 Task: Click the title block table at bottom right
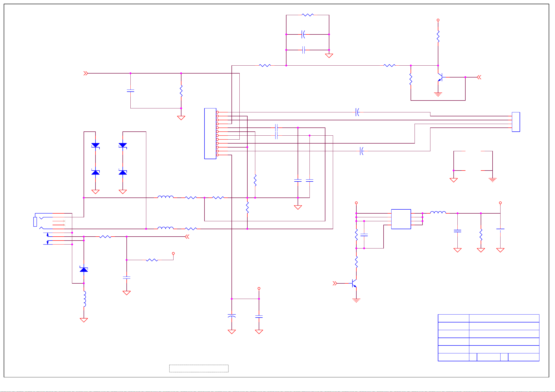pos(489,338)
